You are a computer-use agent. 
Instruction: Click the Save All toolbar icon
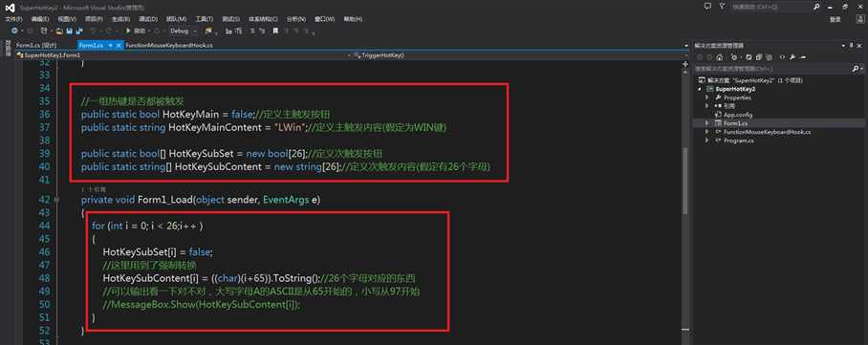pos(79,31)
